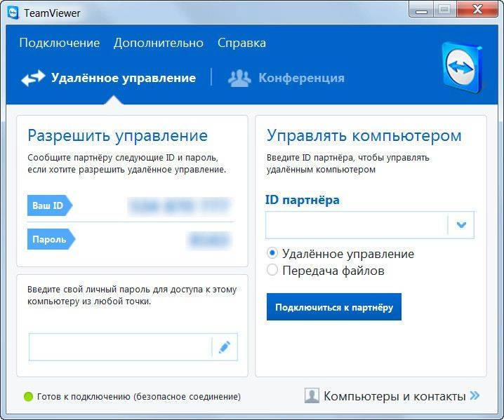Click the remote control arrows icon
Viewport: 504px width, 420px height.
tap(33, 78)
